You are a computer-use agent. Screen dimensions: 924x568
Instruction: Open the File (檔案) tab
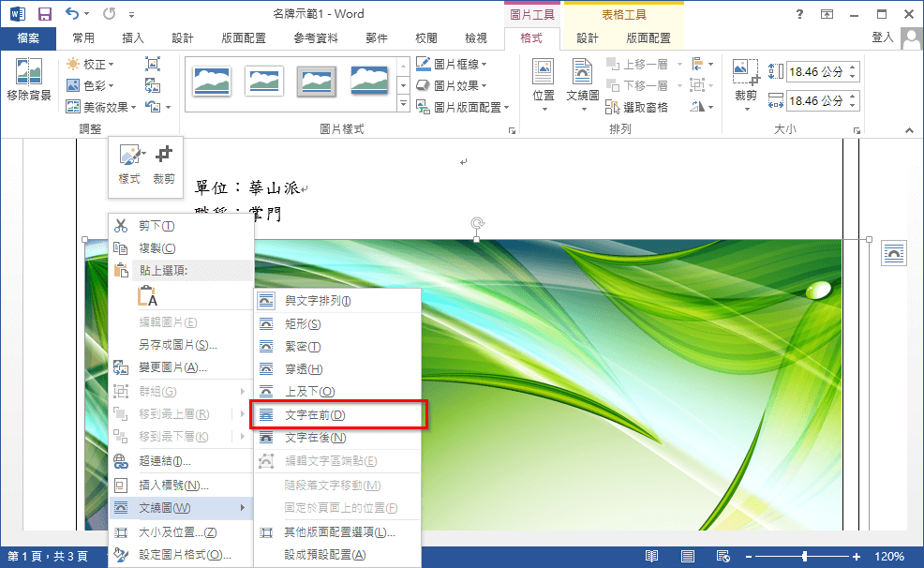click(28, 38)
